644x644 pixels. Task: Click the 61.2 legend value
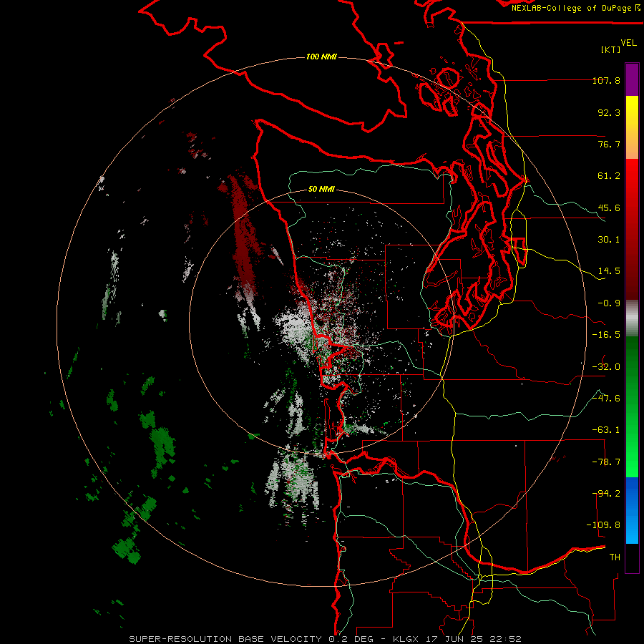click(x=609, y=176)
